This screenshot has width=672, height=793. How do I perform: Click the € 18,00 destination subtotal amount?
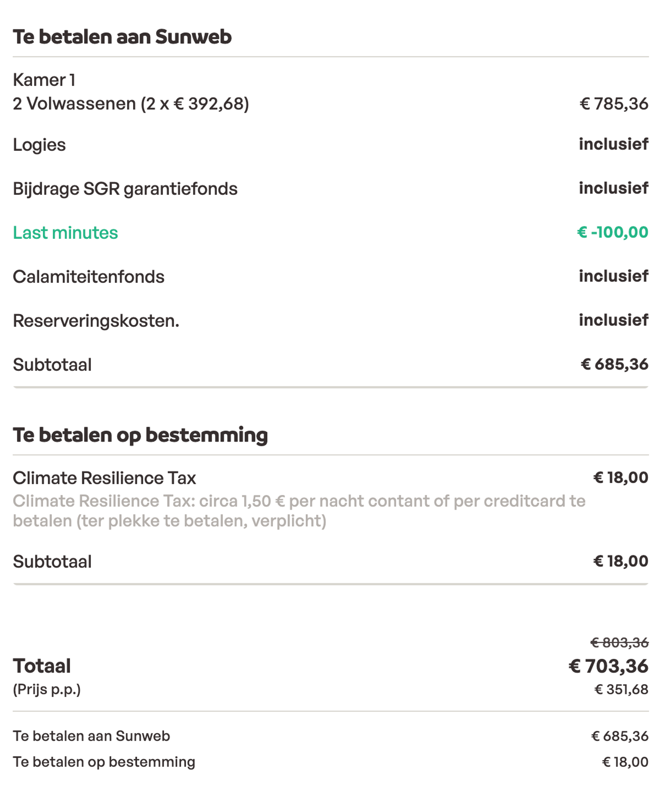click(620, 561)
